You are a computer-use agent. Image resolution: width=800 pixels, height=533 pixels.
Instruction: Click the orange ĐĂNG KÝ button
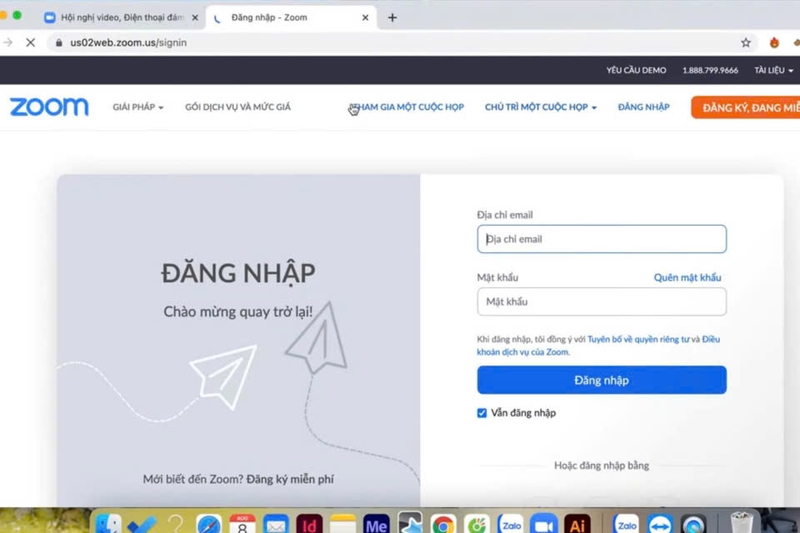[x=745, y=108]
